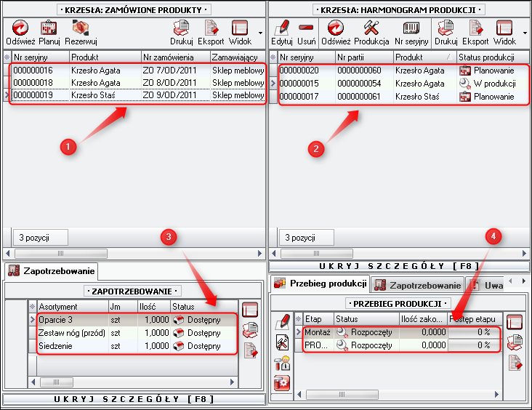Click Drukuj in Harmonogram produkcji toolbar
The width and height of the screenshot is (532, 410).
coord(446,33)
